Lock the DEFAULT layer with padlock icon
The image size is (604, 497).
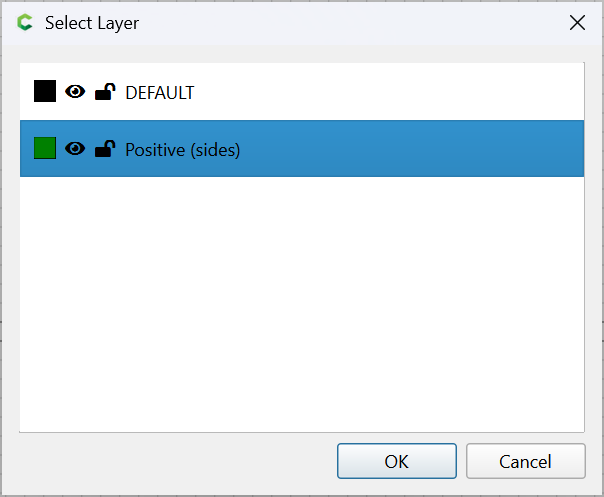click(105, 92)
